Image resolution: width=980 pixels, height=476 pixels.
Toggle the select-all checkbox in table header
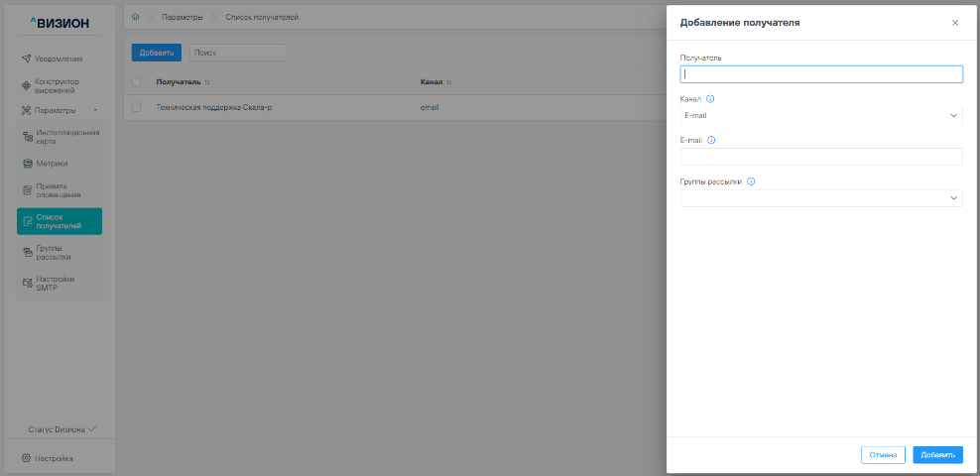137,82
